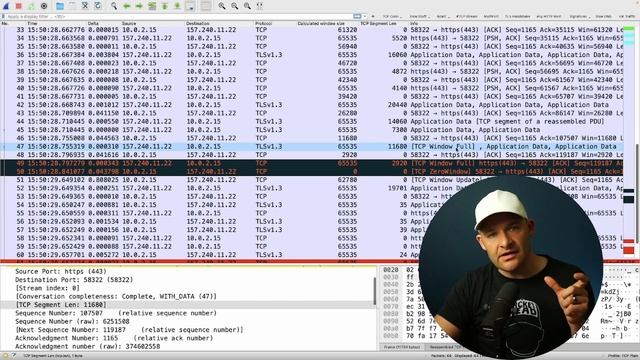Zoom in on the packet text

tap(222, 6)
